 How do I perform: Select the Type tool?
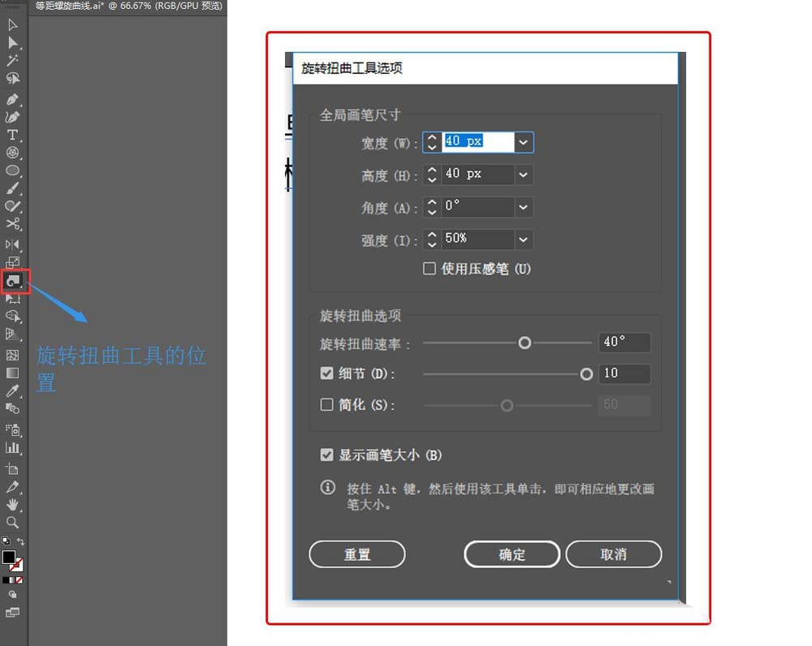point(14,136)
